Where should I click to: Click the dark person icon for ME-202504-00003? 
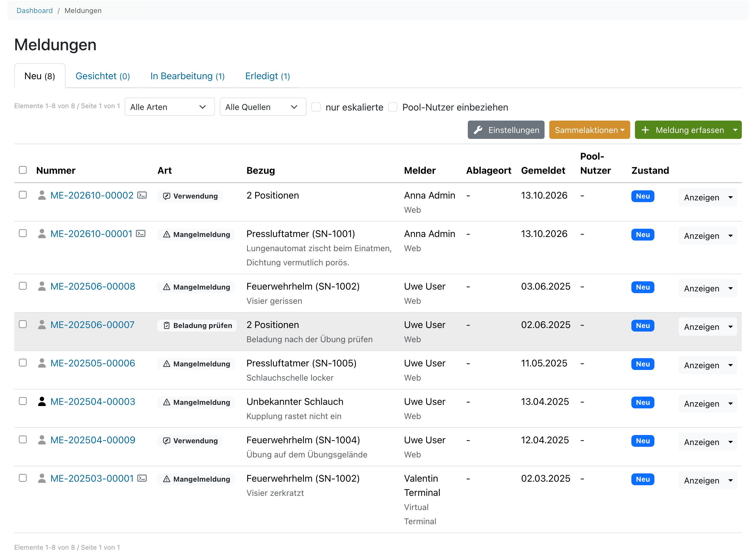pyautogui.click(x=42, y=401)
